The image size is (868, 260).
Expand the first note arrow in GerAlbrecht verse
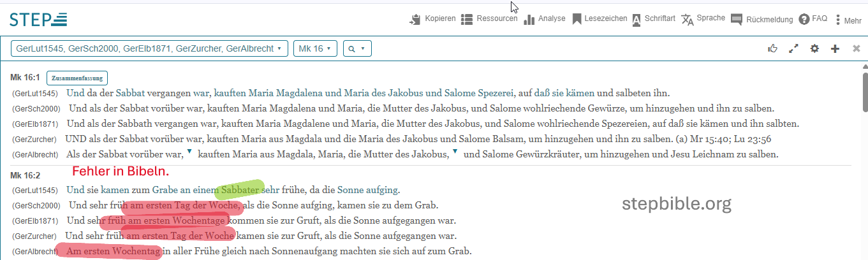tap(189, 152)
